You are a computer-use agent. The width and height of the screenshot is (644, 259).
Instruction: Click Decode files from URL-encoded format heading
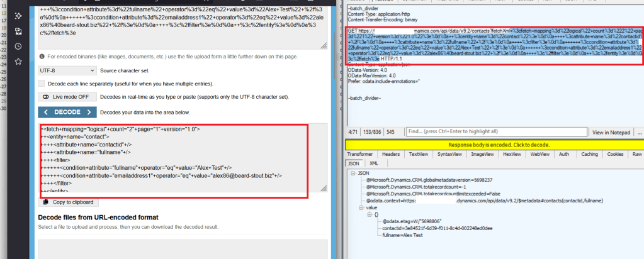click(98, 217)
